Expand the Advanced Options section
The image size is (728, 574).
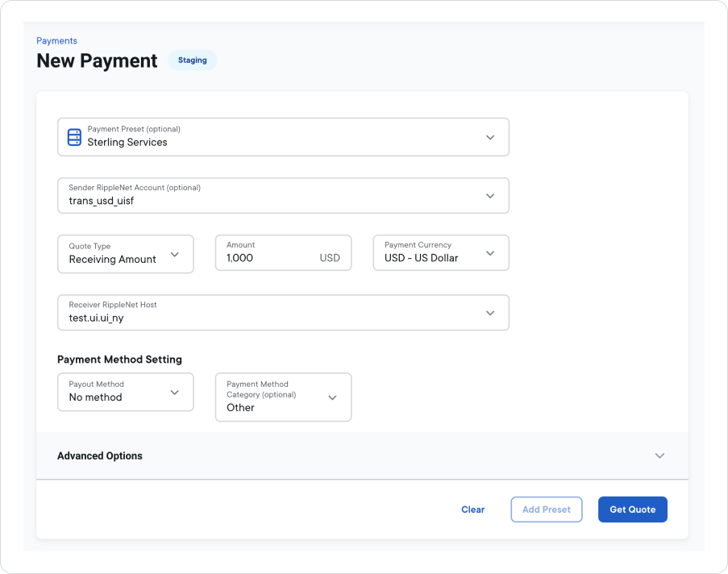coord(659,455)
